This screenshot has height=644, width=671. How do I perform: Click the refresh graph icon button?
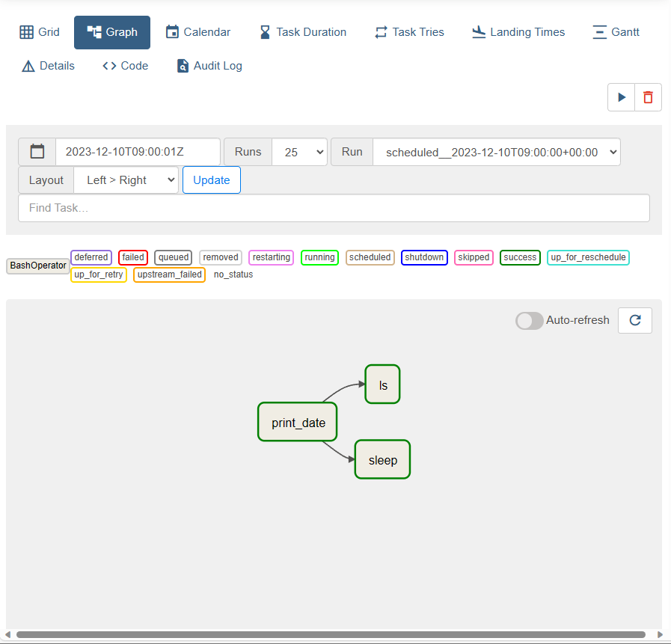635,320
